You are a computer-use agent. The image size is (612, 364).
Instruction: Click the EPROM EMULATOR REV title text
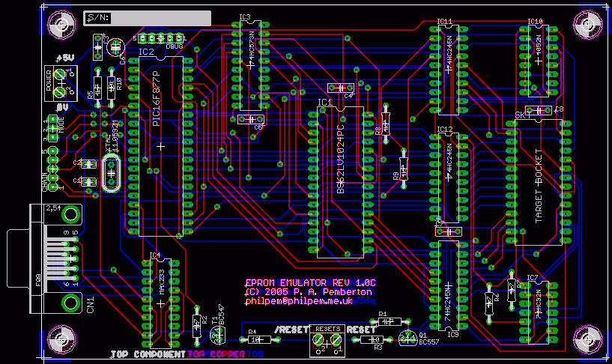309,283
